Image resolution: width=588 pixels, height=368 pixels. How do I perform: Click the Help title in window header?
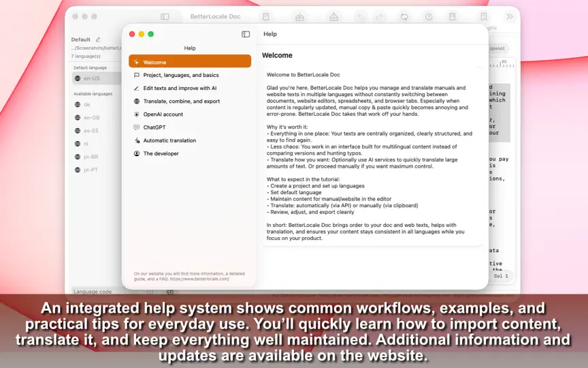point(270,34)
